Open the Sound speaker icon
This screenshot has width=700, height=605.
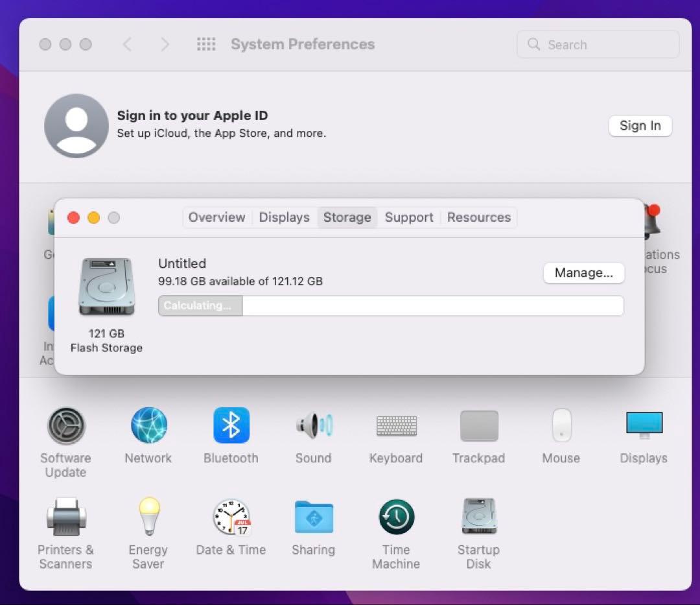pos(314,426)
